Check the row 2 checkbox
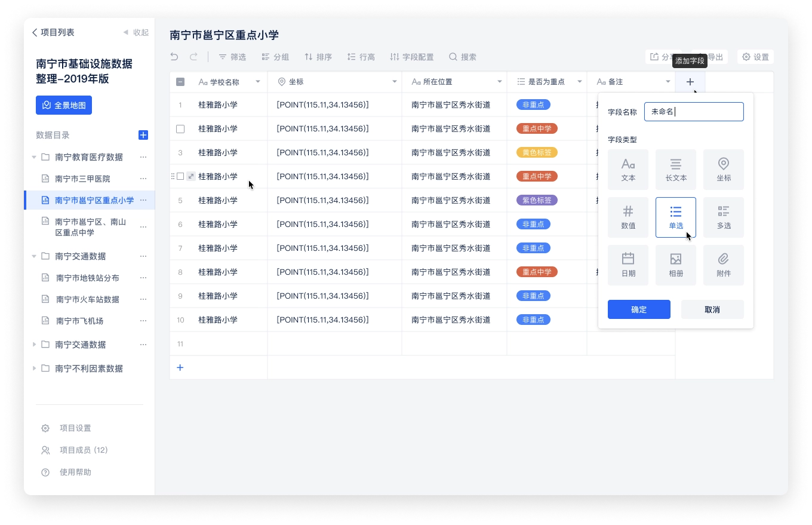Screen dimensions: 812x525 pyautogui.click(x=180, y=128)
